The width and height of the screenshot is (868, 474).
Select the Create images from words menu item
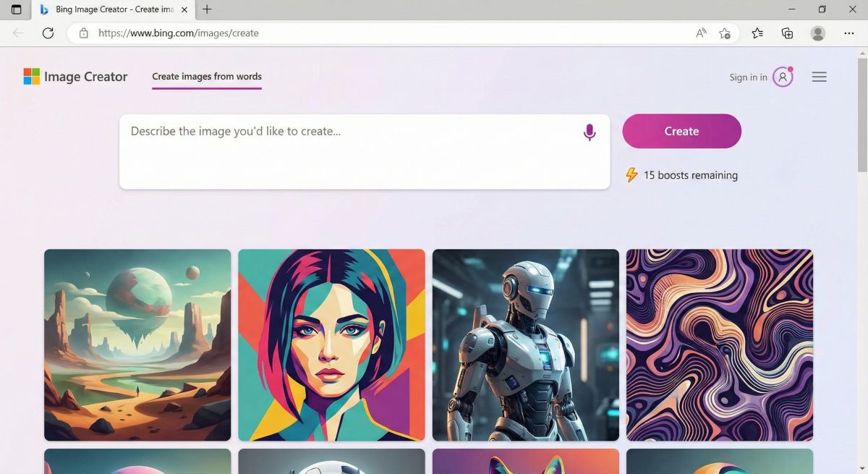pos(207,76)
